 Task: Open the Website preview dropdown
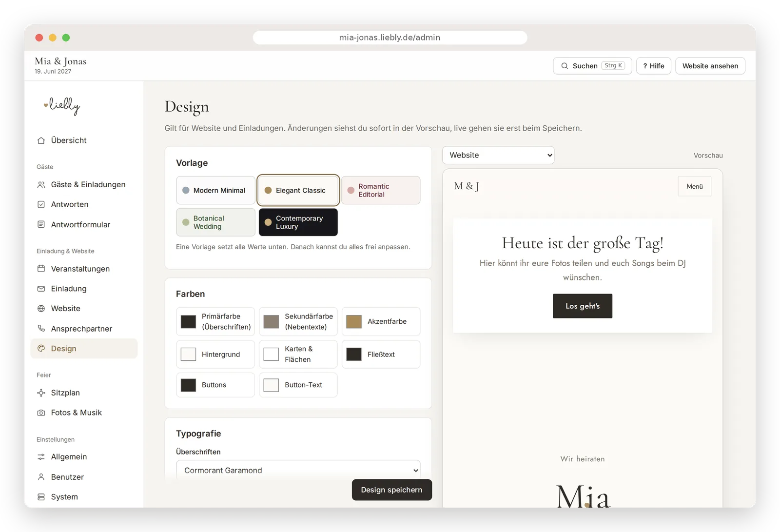498,155
